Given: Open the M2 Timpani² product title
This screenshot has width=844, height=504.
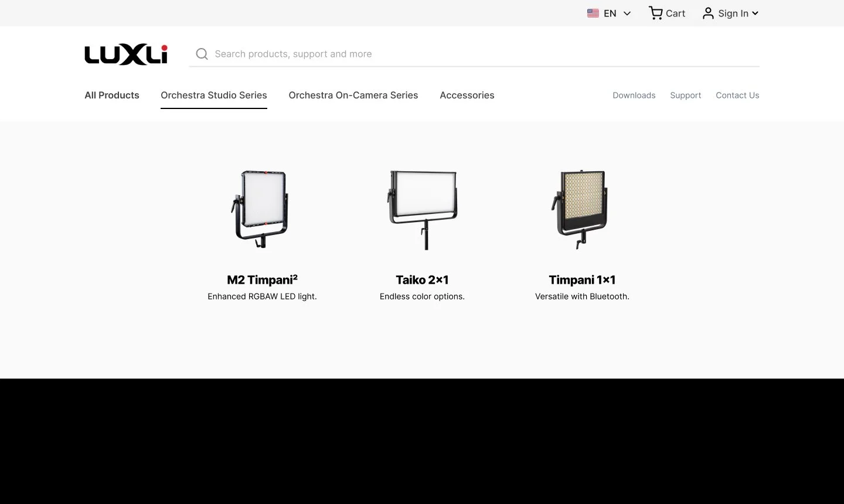Looking at the screenshot, I should coord(262,280).
